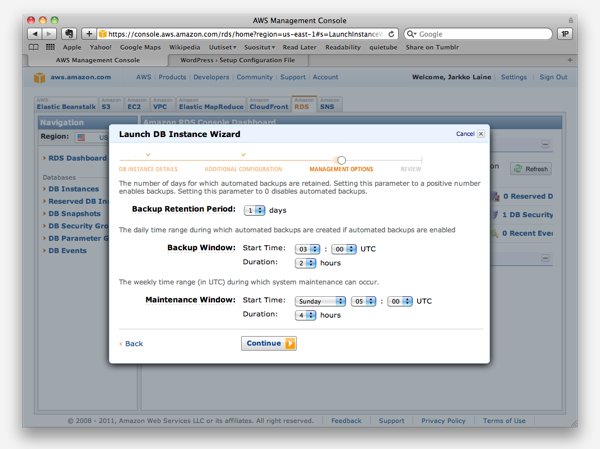Viewport: 600px width, 449px height.
Task: Open the Top Sites grid icon
Action: [x=50, y=47]
